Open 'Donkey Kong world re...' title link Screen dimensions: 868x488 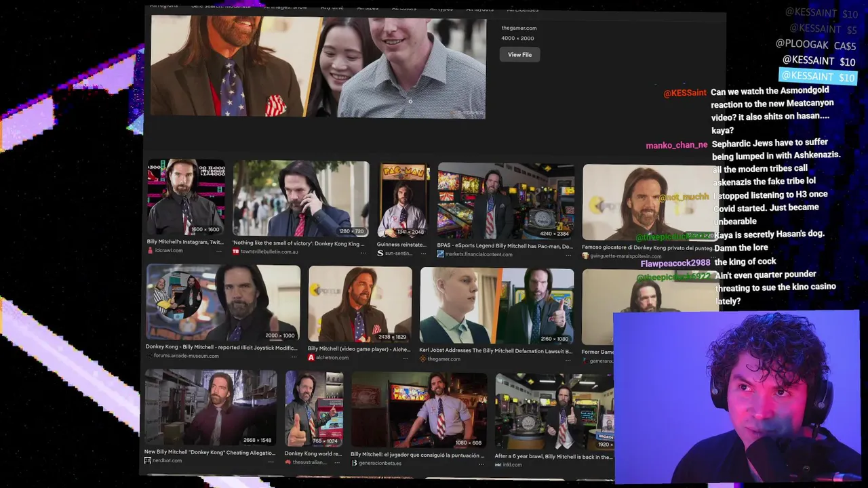(313, 453)
